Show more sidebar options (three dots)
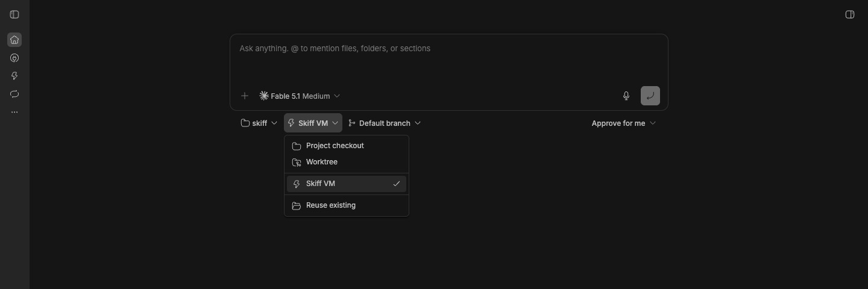This screenshot has height=289, width=868. tap(14, 112)
